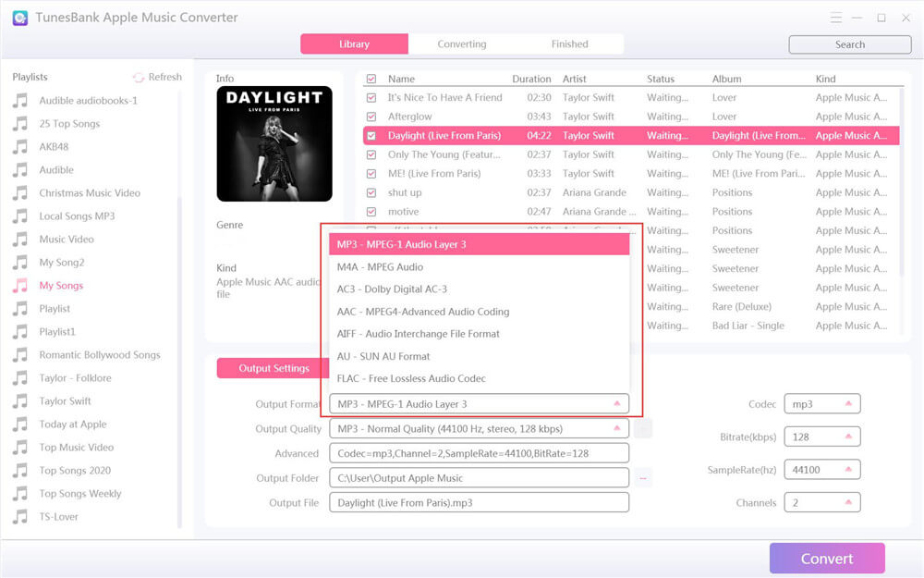The height and width of the screenshot is (578, 924).
Task: Open the Output Quality dropdown
Action: point(479,429)
